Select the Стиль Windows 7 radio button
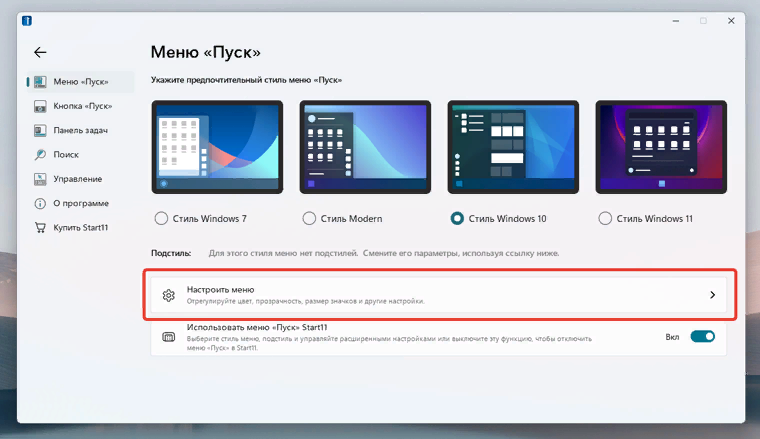The height and width of the screenshot is (439, 760). (161, 219)
